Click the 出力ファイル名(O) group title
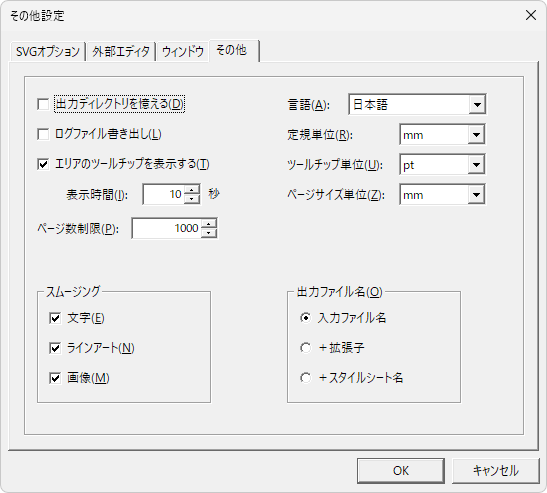The width and height of the screenshot is (547, 493). [x=339, y=292]
